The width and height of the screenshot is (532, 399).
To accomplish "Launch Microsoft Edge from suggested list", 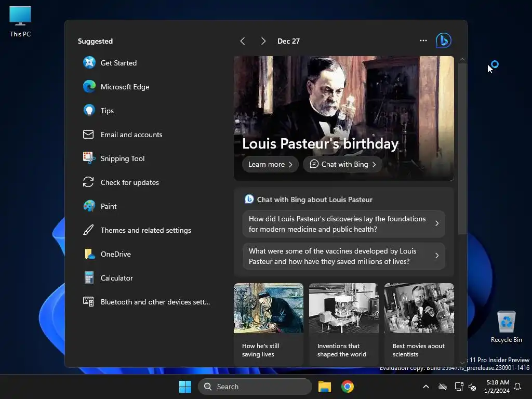I will point(89,87).
